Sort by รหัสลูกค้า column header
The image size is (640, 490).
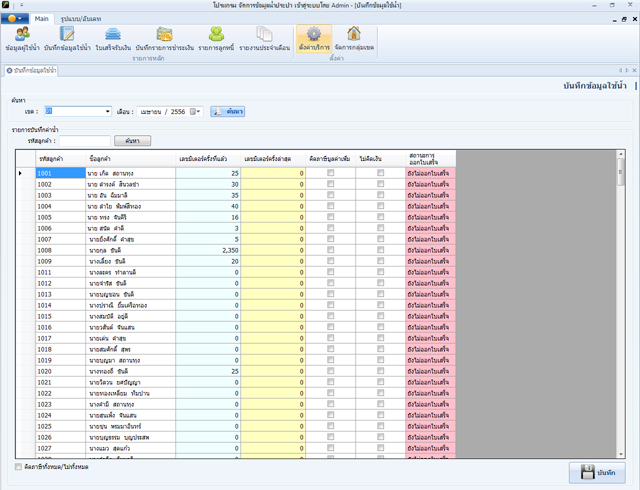tap(61, 158)
